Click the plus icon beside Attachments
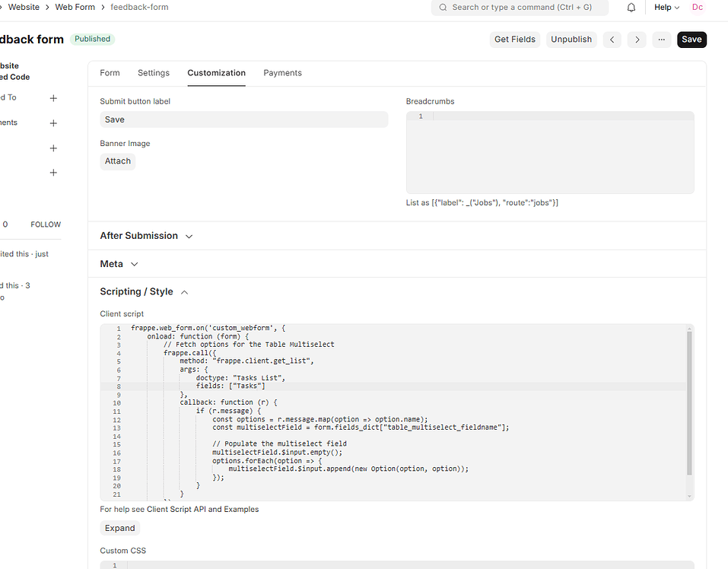728x569 pixels. pyautogui.click(x=53, y=123)
